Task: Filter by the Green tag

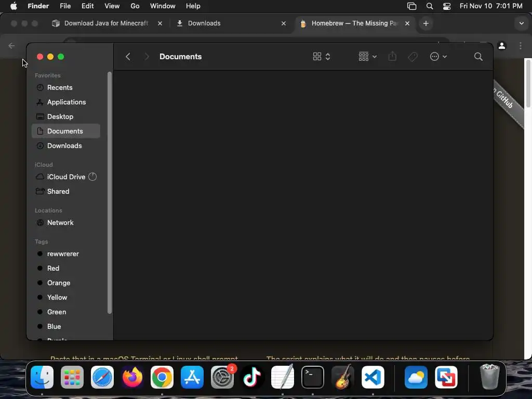Action: 66,312
